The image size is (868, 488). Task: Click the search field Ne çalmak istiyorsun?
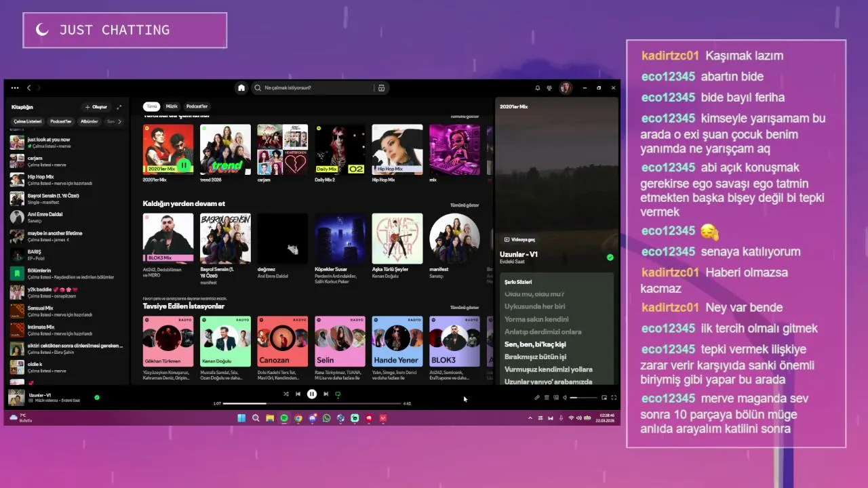tap(313, 87)
